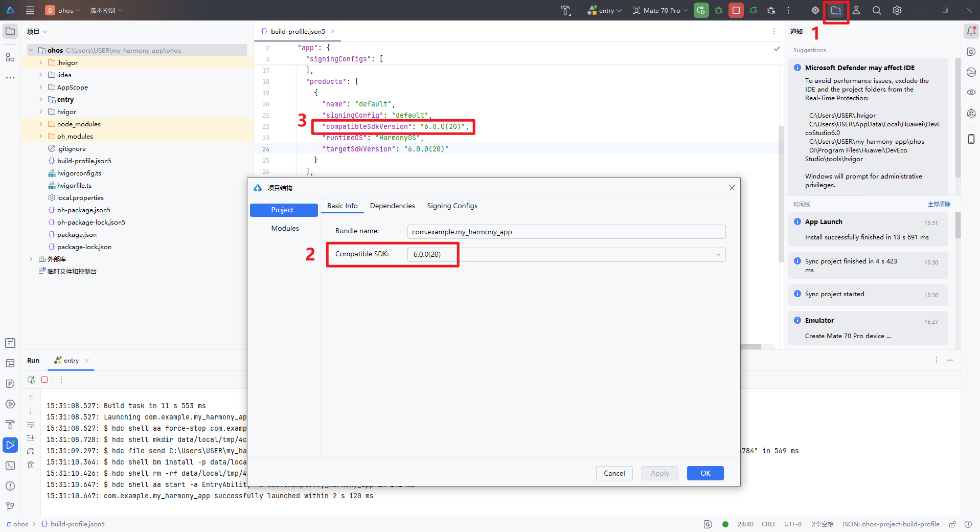Open the Mate 70 Pro device dropdown

tap(660, 10)
